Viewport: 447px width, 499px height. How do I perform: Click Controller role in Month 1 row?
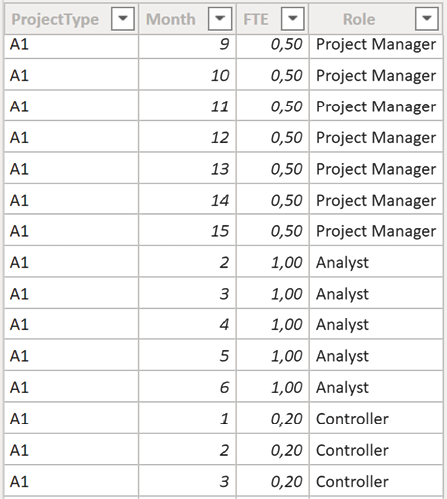pos(352,419)
